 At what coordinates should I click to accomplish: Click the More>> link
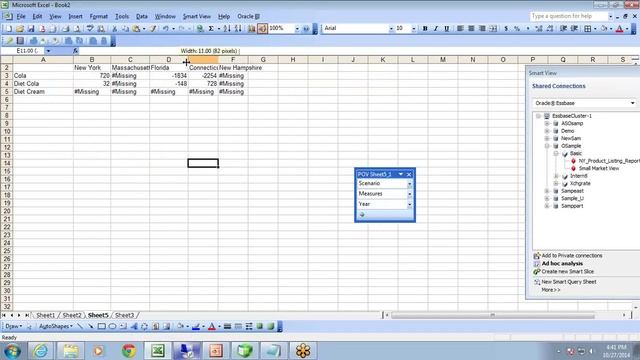click(x=551, y=290)
